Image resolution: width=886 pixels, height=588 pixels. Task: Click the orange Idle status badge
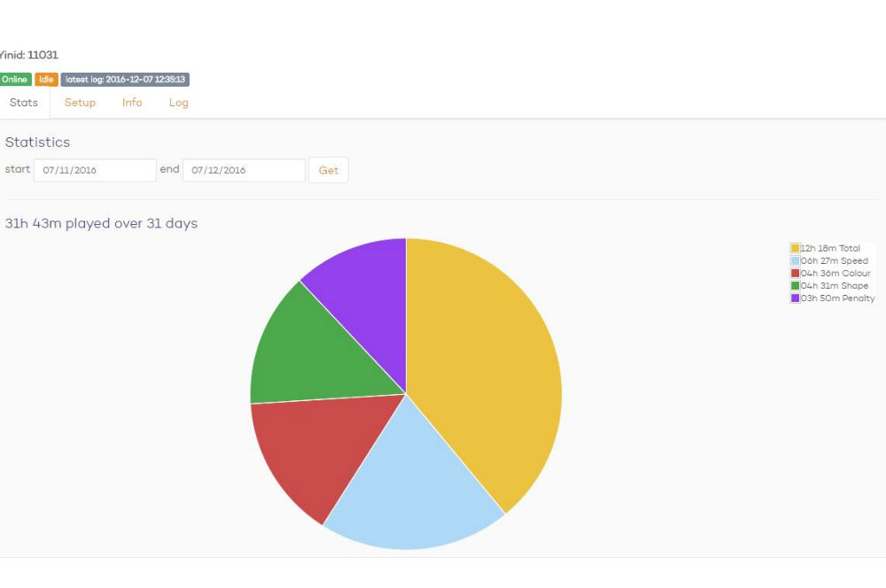[x=47, y=80]
